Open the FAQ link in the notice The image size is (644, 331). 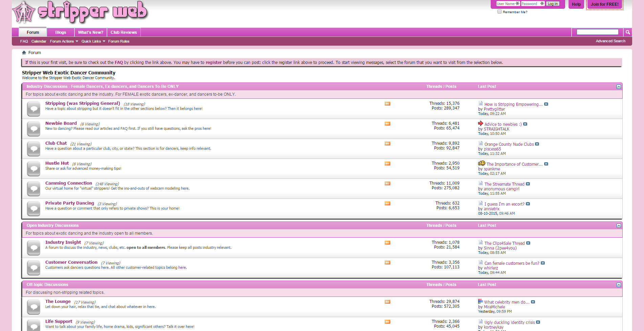[x=119, y=63]
